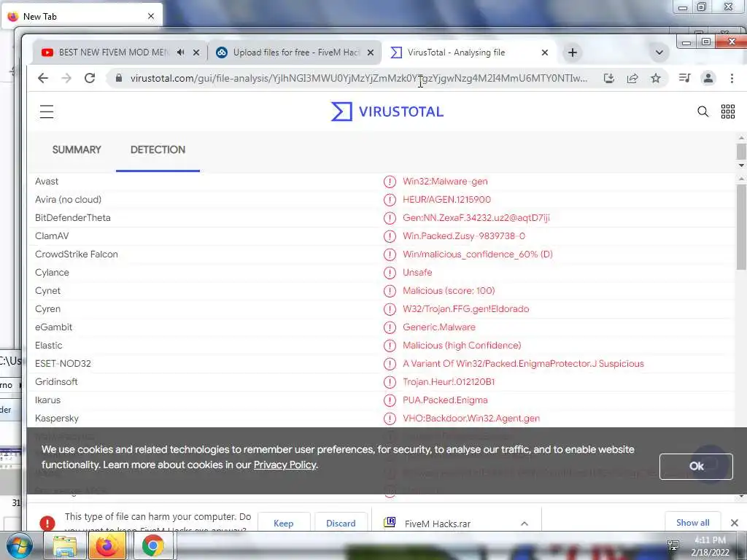Click the alert icon beside Kaspersky result

pos(390,419)
